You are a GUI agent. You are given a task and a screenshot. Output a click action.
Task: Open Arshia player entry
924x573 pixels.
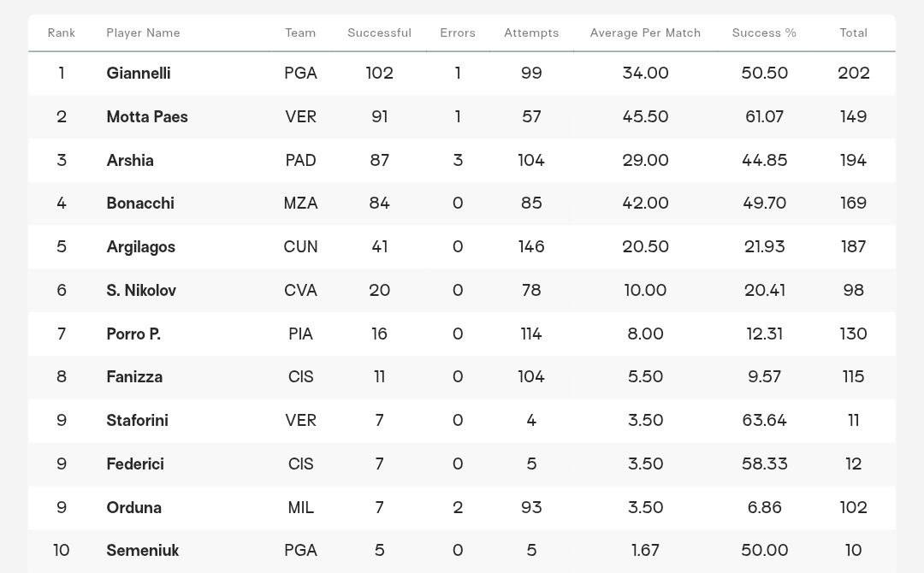130,160
